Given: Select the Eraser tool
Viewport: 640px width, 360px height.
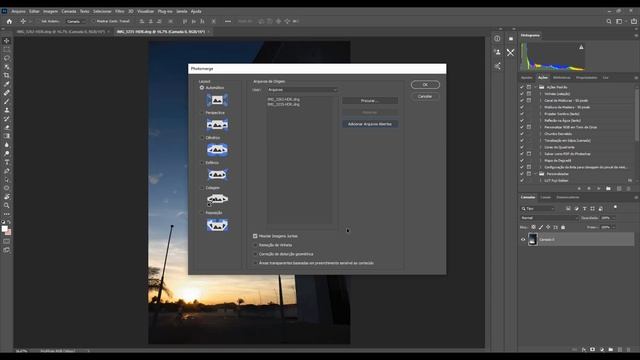Looking at the screenshot, I should click(7, 127).
